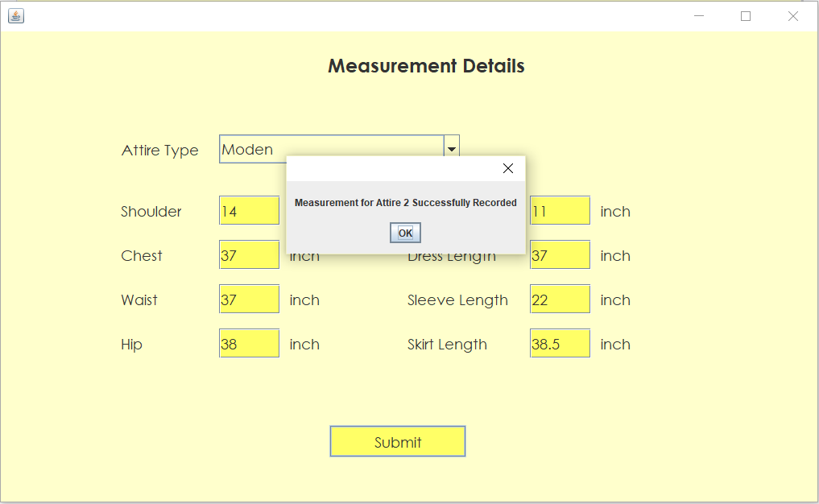Close the success message dialog
The image size is (819, 504).
tap(507, 168)
